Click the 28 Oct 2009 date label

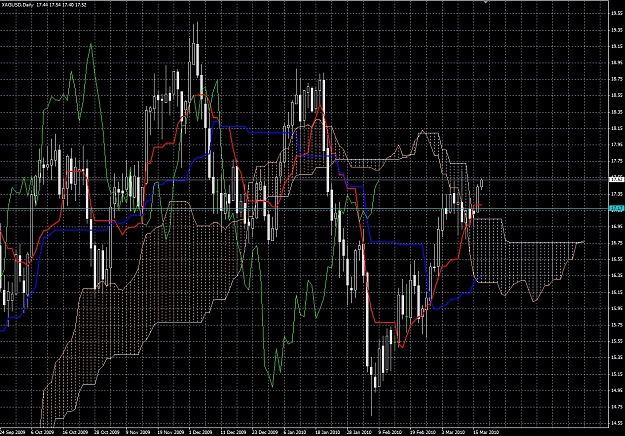107,432
